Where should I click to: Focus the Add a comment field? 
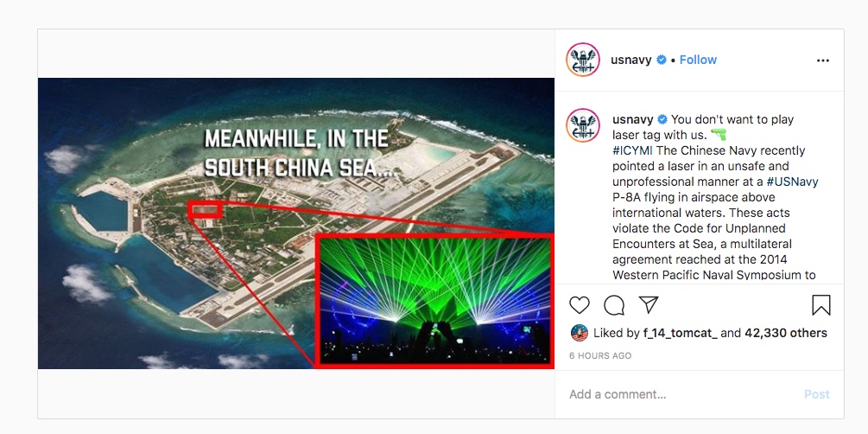682,394
